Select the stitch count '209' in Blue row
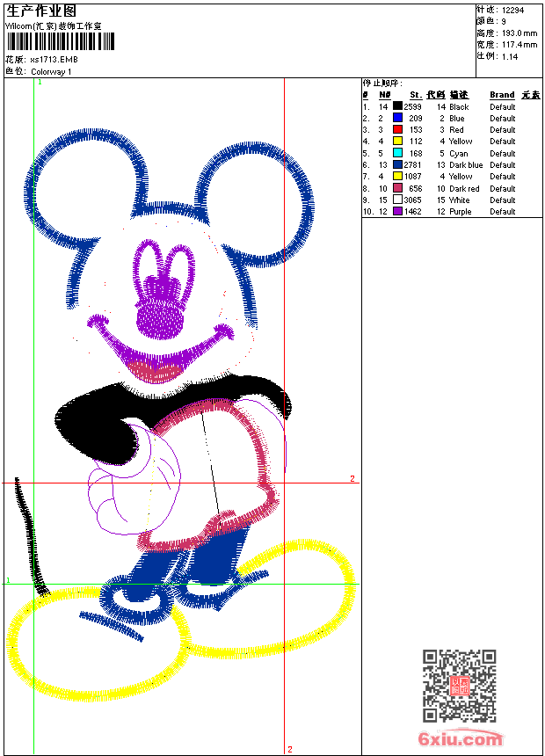The width and height of the screenshot is (545, 756). tap(415, 118)
